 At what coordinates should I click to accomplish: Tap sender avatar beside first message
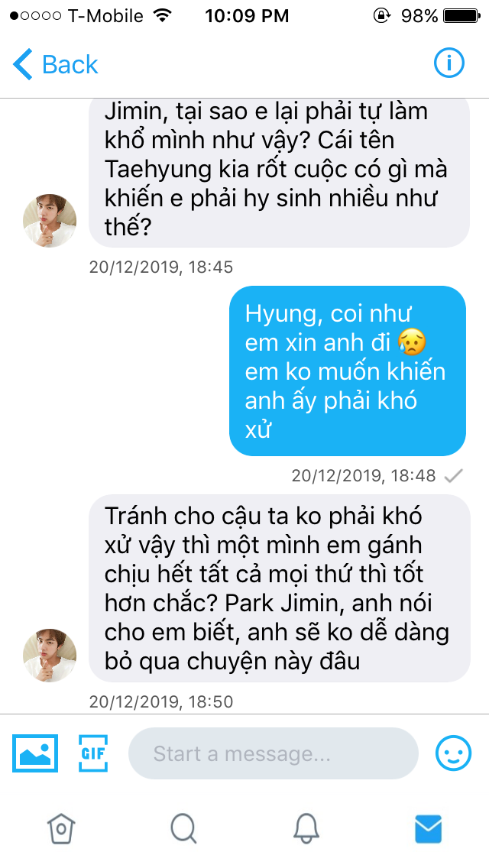[50, 220]
